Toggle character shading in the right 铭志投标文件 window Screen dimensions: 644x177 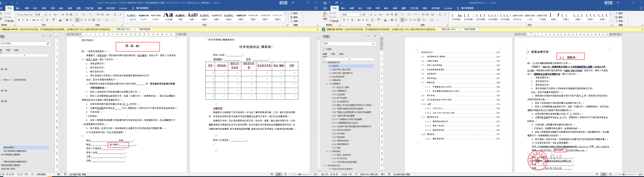click(x=392, y=20)
